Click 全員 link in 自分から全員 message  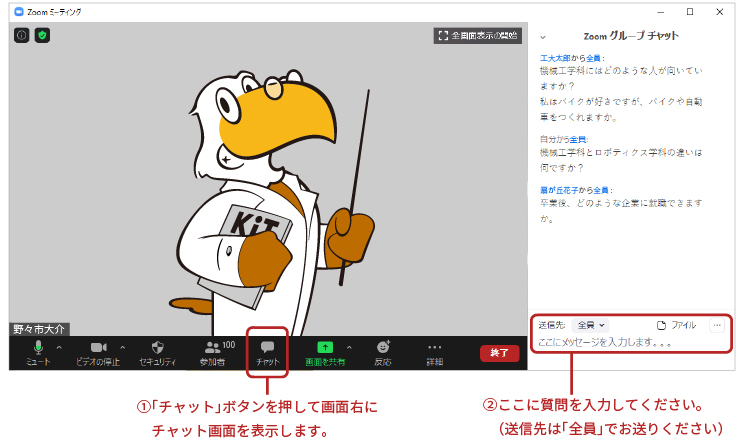578,140
